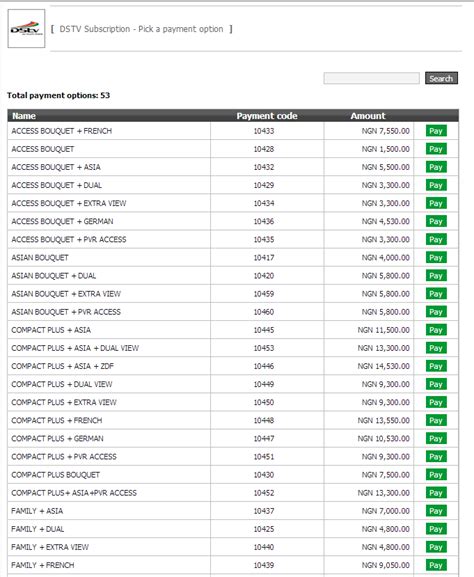Viewport: 474px width, 577px height.
Task: Click the DSTV Subscription page heading
Action: 141,29
